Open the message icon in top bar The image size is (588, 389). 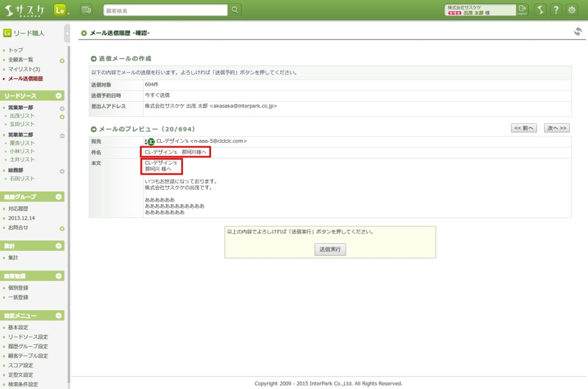point(86,10)
